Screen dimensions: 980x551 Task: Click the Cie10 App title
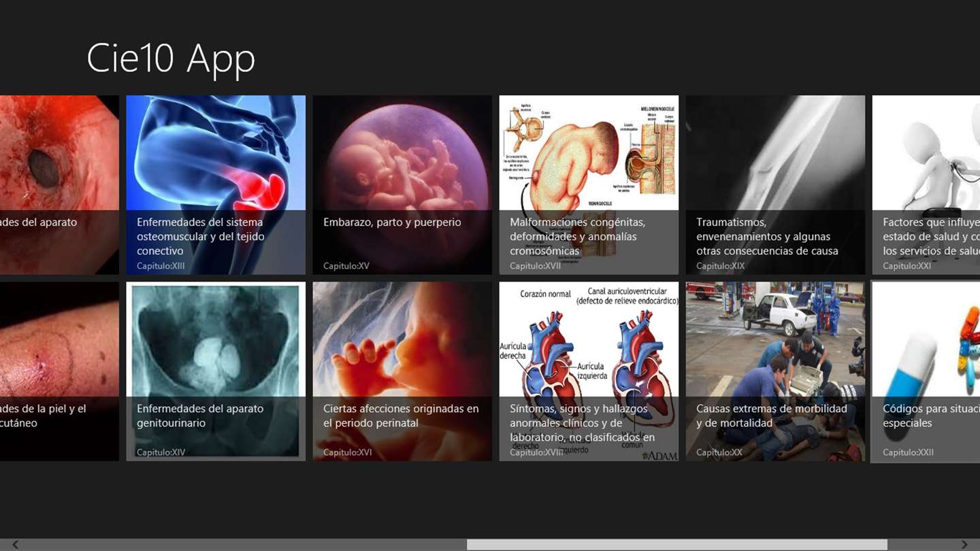tap(171, 59)
